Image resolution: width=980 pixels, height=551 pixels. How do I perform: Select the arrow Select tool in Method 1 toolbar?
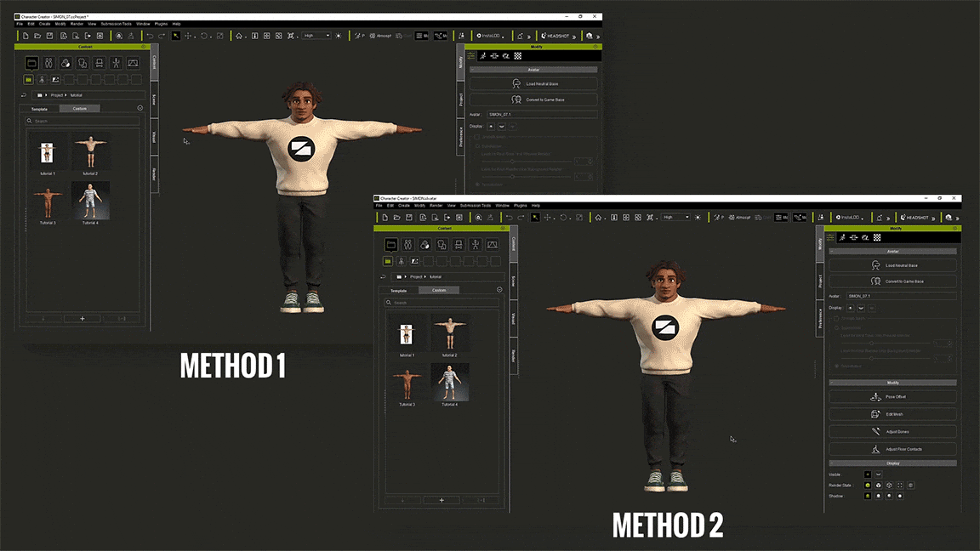click(x=176, y=37)
